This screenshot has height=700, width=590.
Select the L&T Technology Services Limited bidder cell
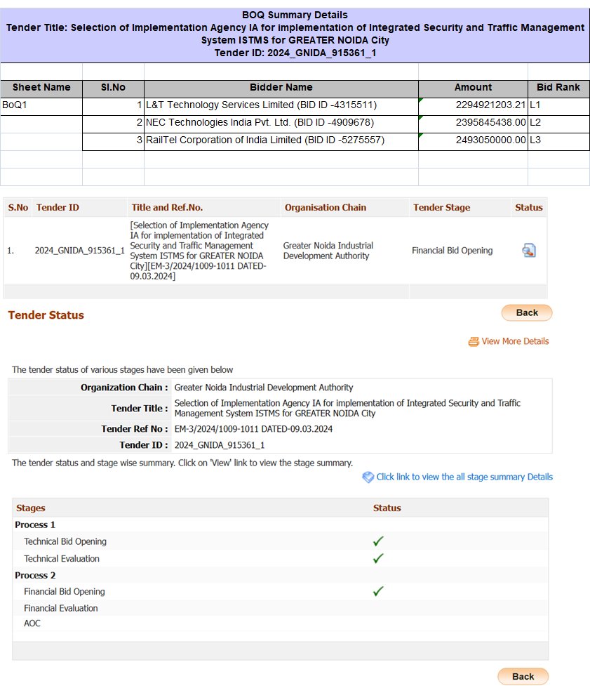click(x=281, y=107)
